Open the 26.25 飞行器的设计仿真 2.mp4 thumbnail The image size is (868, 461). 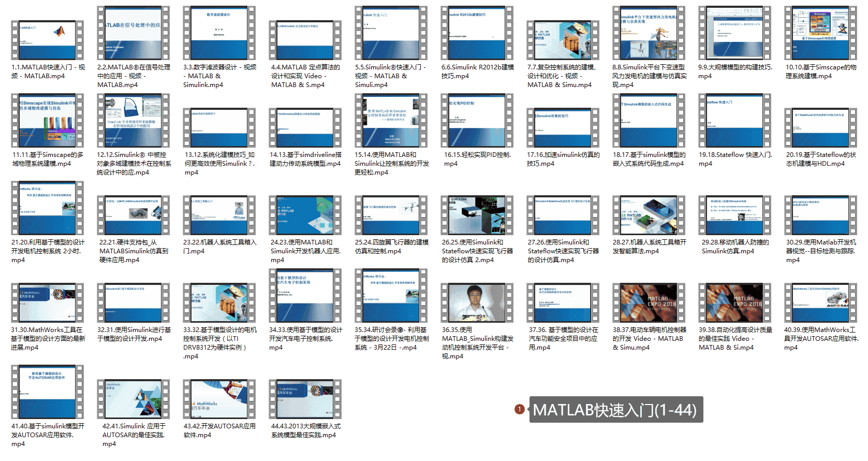(x=477, y=215)
